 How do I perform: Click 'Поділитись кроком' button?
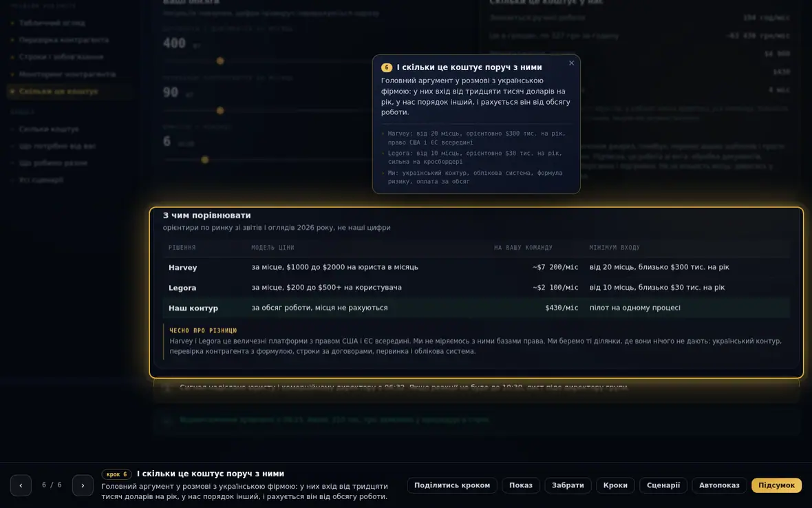[x=451, y=485]
